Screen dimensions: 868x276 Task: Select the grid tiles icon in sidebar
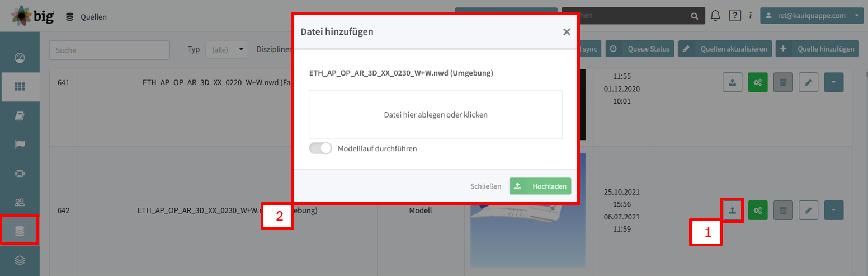click(x=20, y=86)
